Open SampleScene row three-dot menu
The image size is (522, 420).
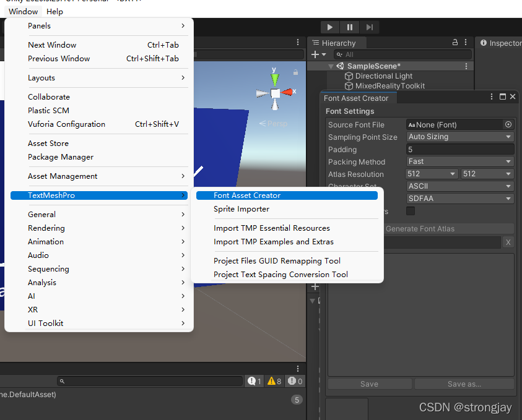[x=466, y=66]
